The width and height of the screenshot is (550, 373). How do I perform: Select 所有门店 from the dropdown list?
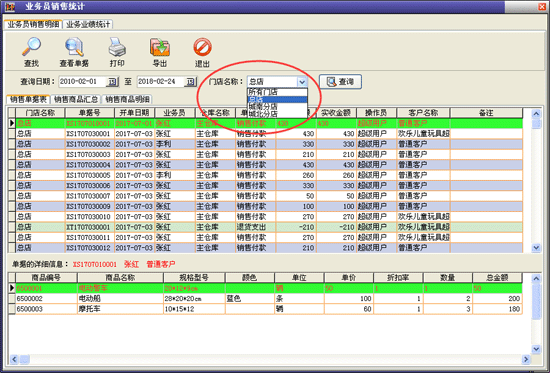[277, 92]
